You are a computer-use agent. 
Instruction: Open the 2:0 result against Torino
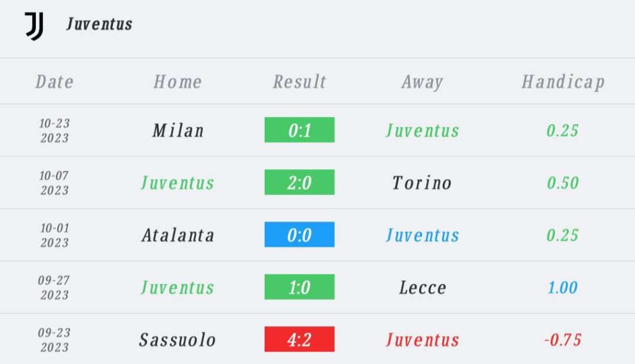pos(300,182)
